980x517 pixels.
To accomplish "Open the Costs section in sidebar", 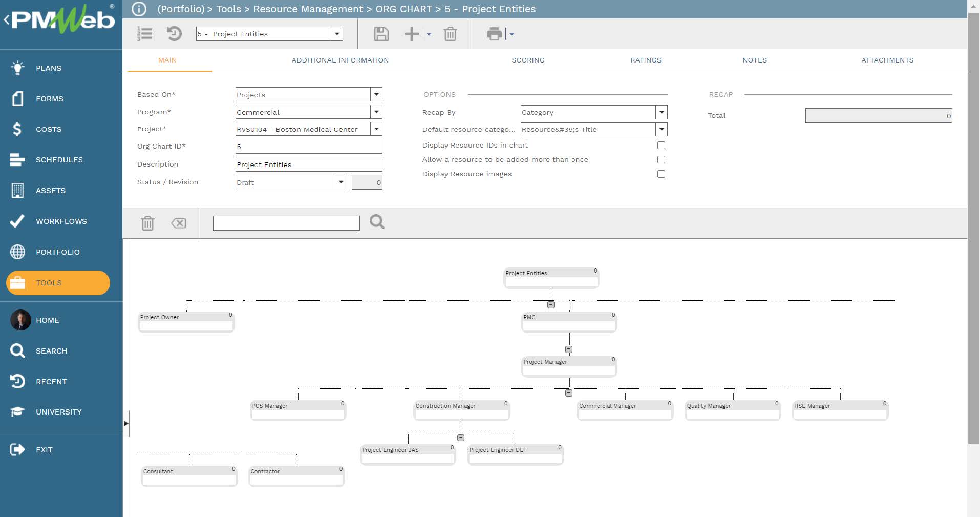I will (49, 129).
